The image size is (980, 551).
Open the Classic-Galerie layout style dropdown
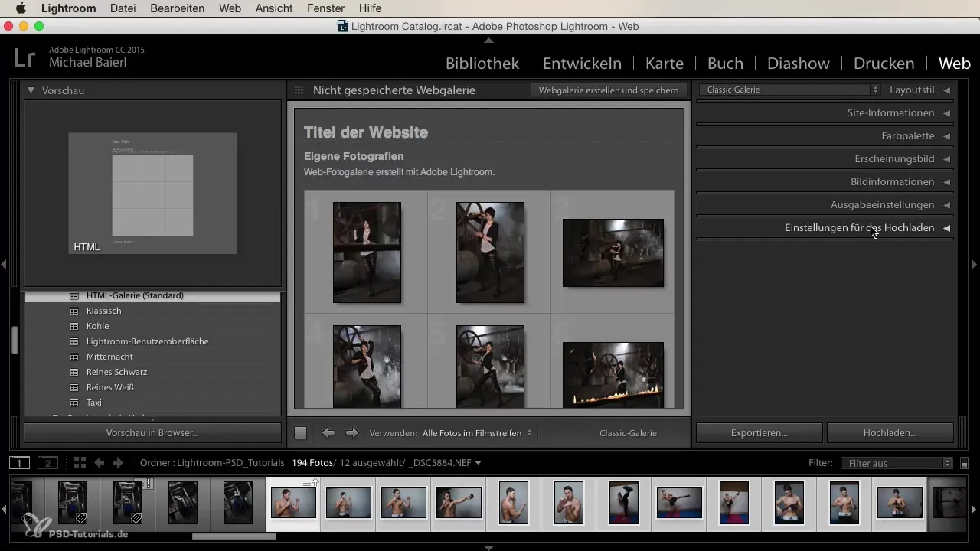pos(789,90)
